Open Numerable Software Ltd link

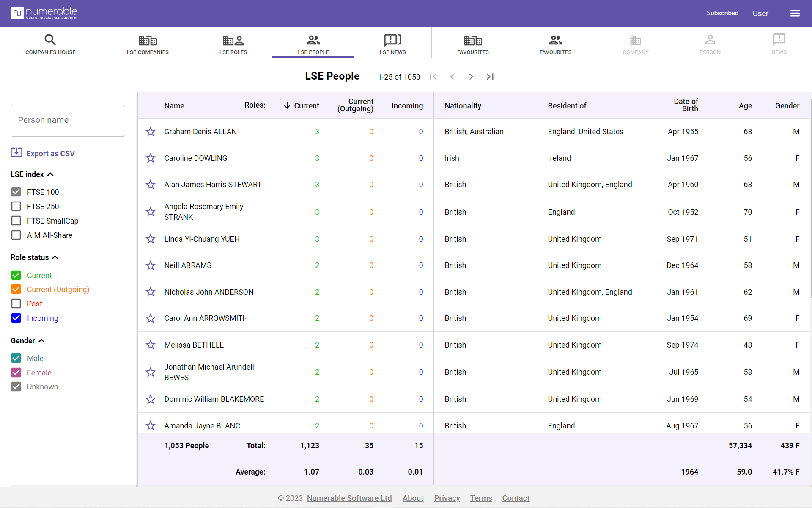(349, 498)
